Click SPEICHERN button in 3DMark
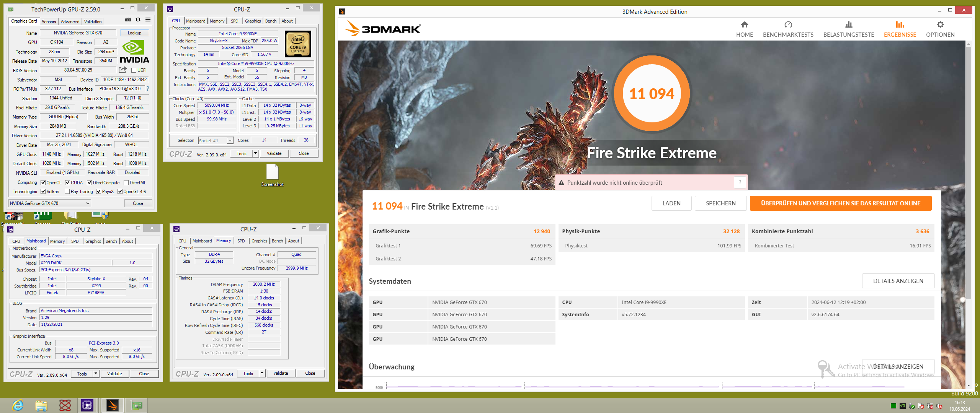Image resolution: width=980 pixels, height=413 pixels. (x=720, y=203)
